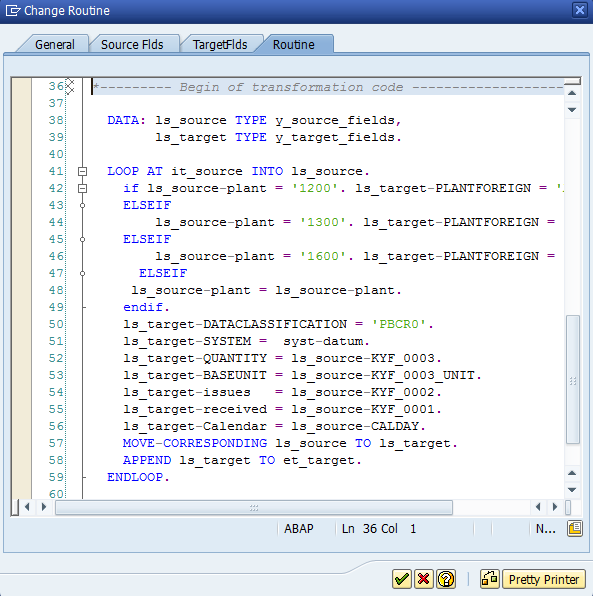Switch to the General tab
This screenshot has height=596, width=593.
[x=54, y=44]
